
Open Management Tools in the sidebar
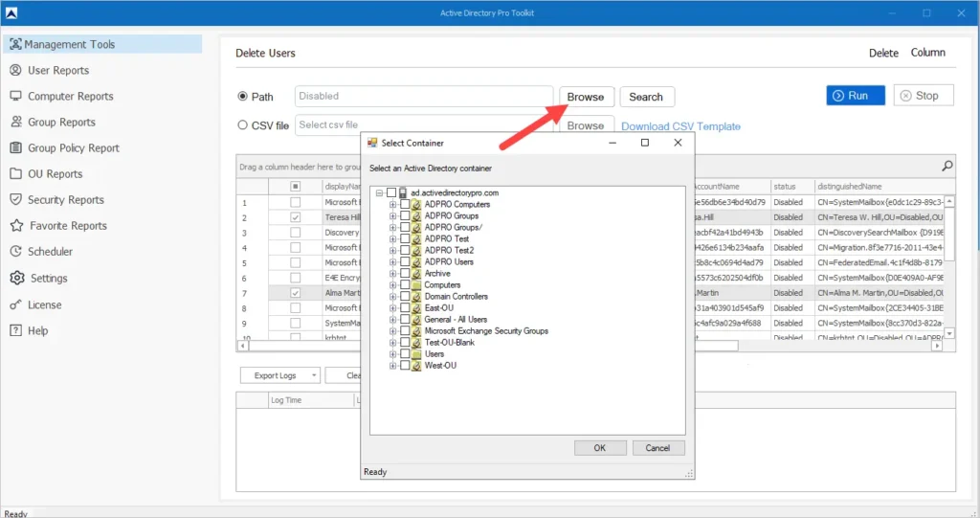point(102,44)
